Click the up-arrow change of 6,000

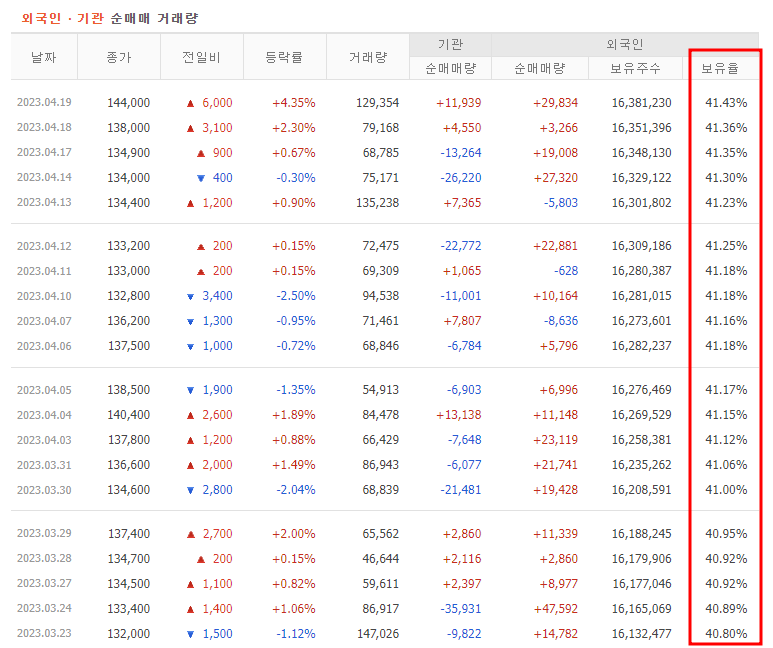pyautogui.click(x=210, y=103)
